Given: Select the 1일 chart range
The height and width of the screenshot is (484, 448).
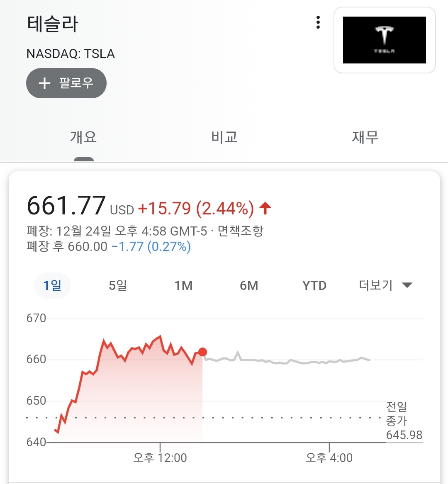Looking at the screenshot, I should [52, 285].
